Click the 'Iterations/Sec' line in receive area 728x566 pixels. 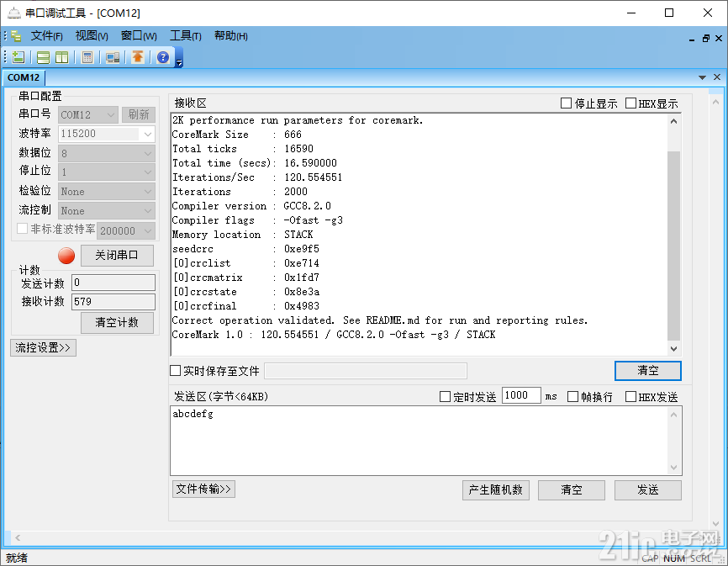(x=257, y=177)
